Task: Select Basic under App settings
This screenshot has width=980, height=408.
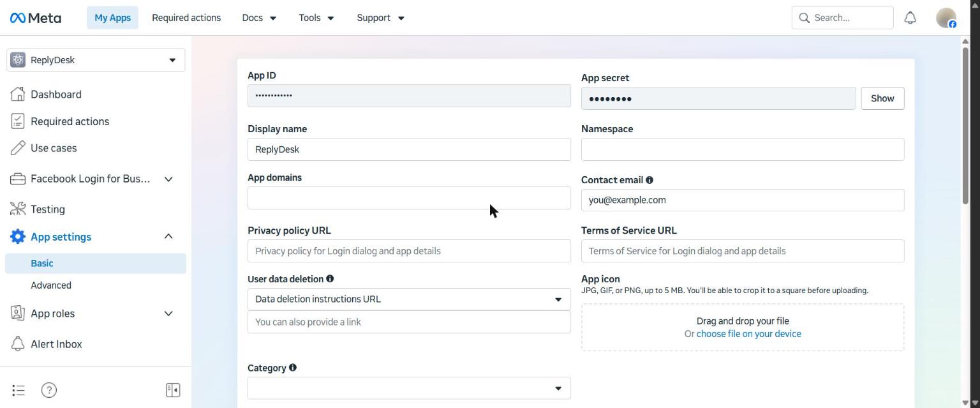Action: point(96,263)
